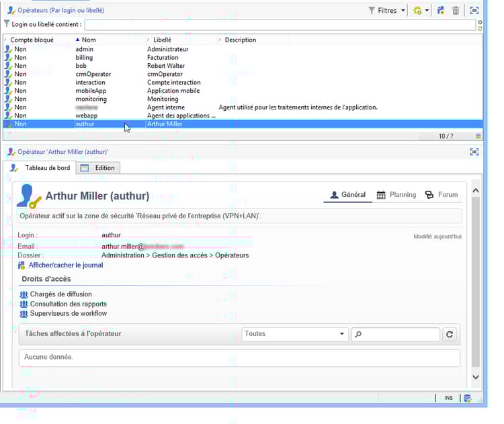Sort by 'Description' column header
This screenshot has width=504, height=424.
(x=240, y=40)
